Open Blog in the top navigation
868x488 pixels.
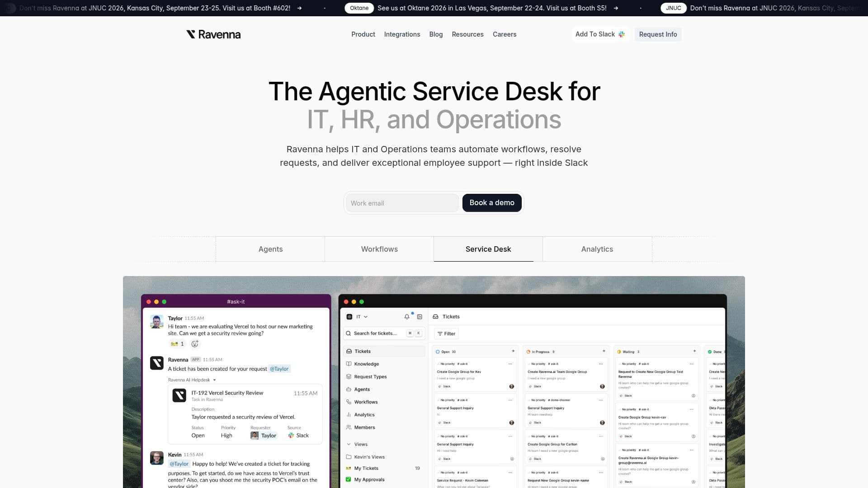[x=436, y=34]
